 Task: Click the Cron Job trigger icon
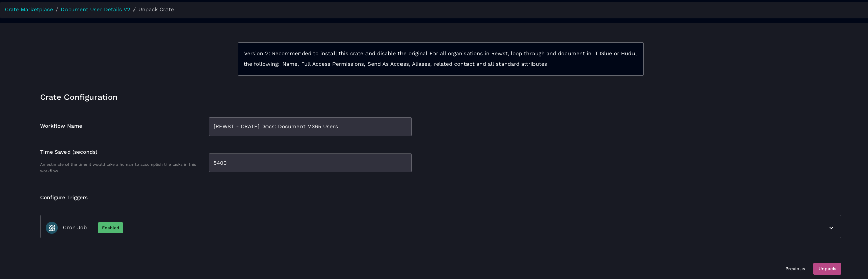coord(52,228)
